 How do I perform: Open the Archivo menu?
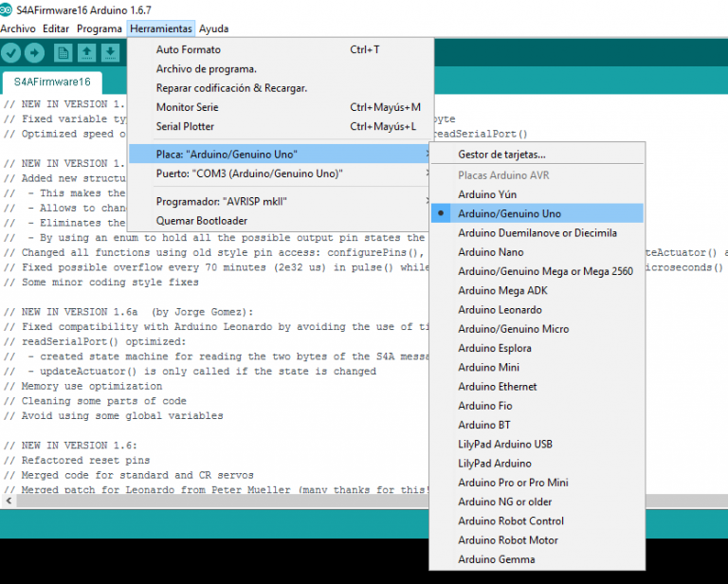click(18, 29)
